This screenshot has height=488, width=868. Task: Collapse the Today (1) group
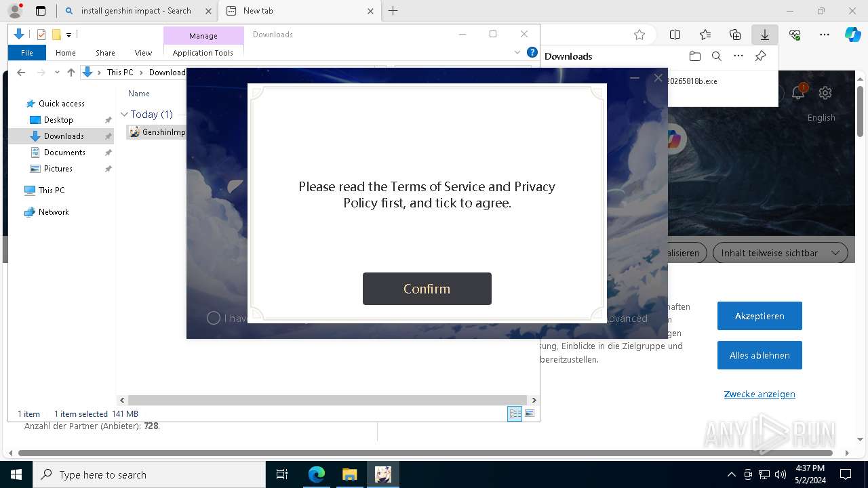tap(124, 115)
